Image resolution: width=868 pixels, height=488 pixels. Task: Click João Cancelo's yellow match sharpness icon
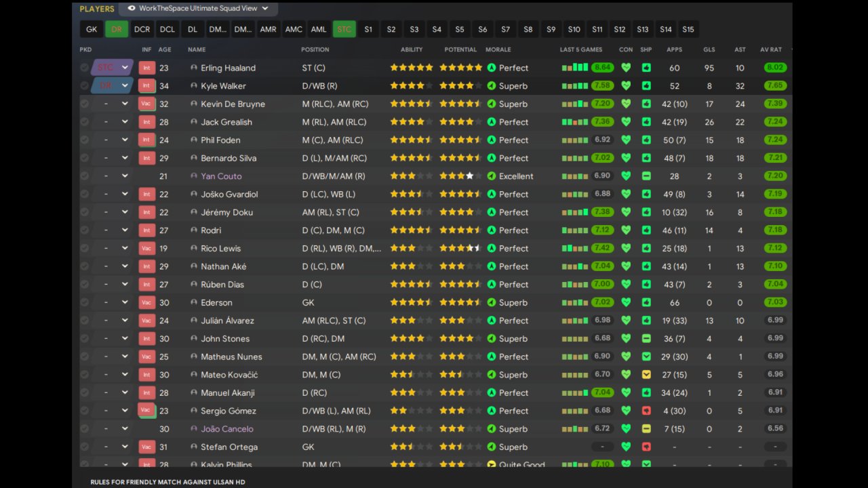(646, 429)
